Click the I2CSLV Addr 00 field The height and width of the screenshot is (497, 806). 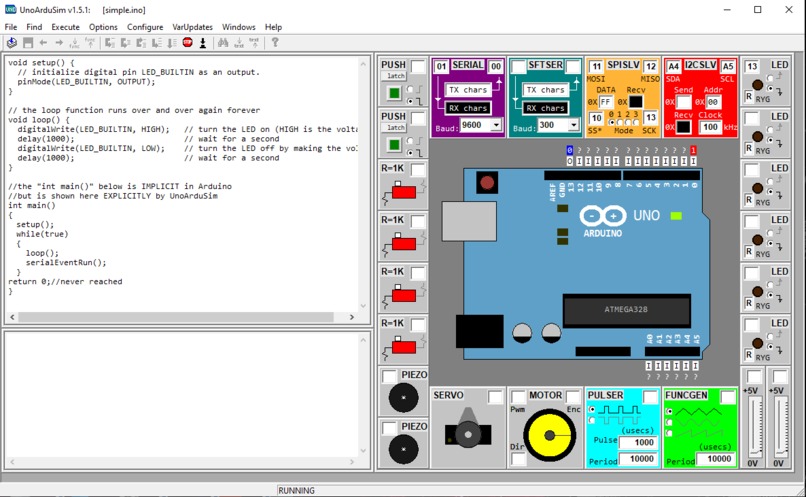pos(712,102)
